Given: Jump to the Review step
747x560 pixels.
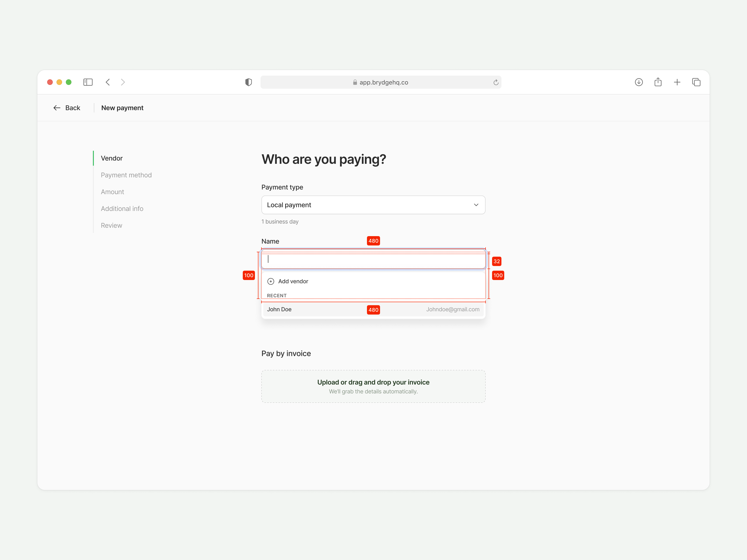Looking at the screenshot, I should point(111,225).
